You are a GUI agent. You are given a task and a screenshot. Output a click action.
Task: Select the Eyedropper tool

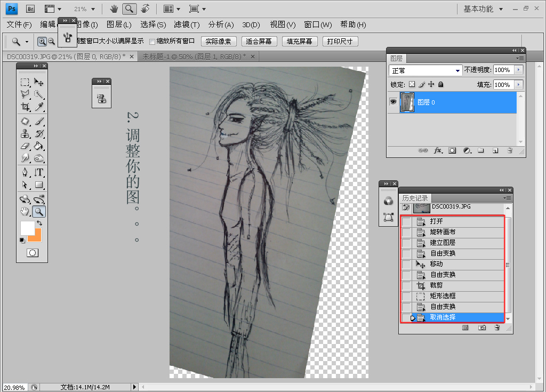click(39, 107)
